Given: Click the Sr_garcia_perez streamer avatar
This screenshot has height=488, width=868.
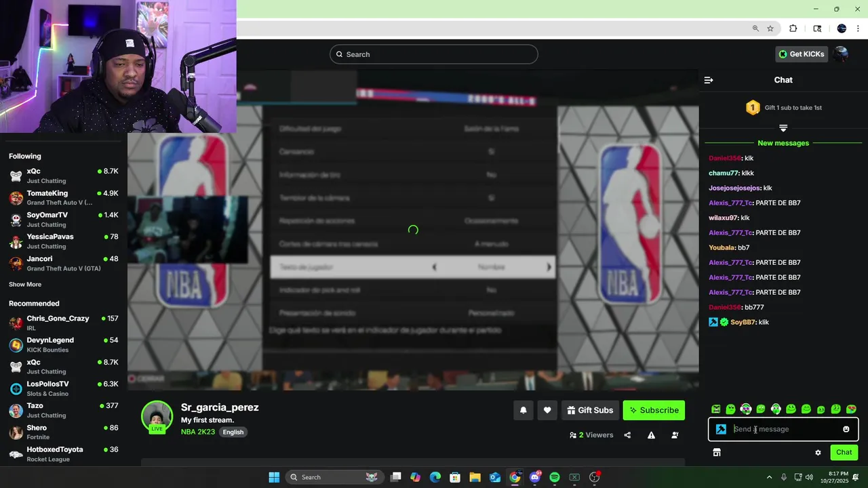Looking at the screenshot, I should pyautogui.click(x=157, y=417).
